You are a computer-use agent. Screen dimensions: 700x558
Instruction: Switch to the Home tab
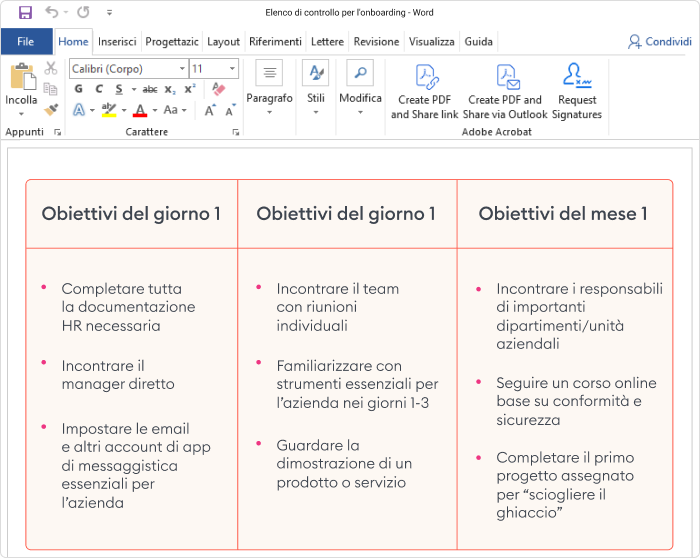73,42
